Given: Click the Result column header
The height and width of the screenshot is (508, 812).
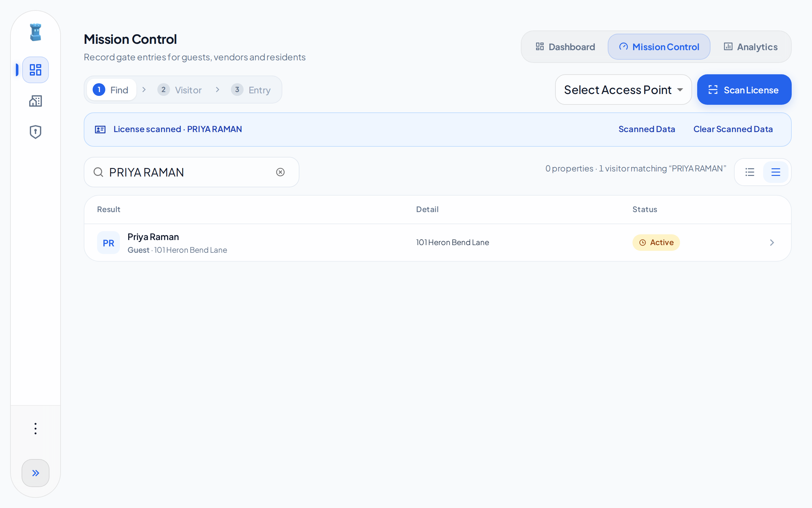Looking at the screenshot, I should coord(109,209).
